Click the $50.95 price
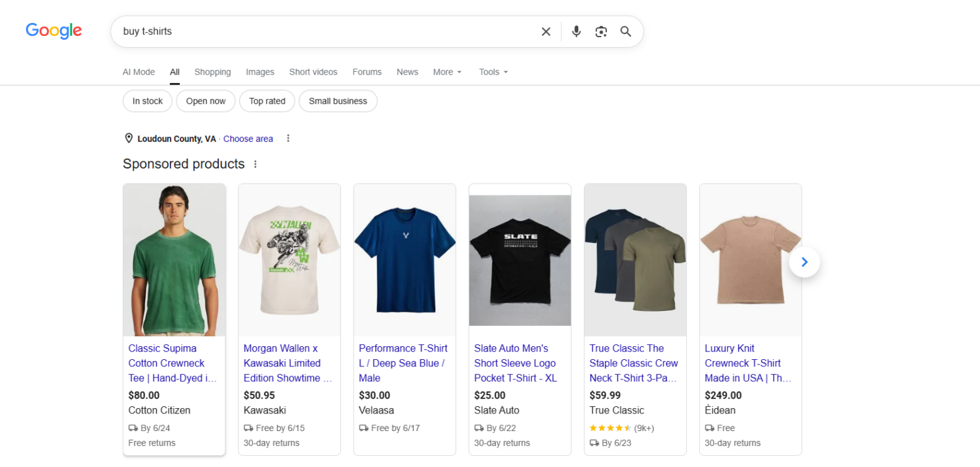Viewport: 980px width, 467px height. [x=259, y=395]
